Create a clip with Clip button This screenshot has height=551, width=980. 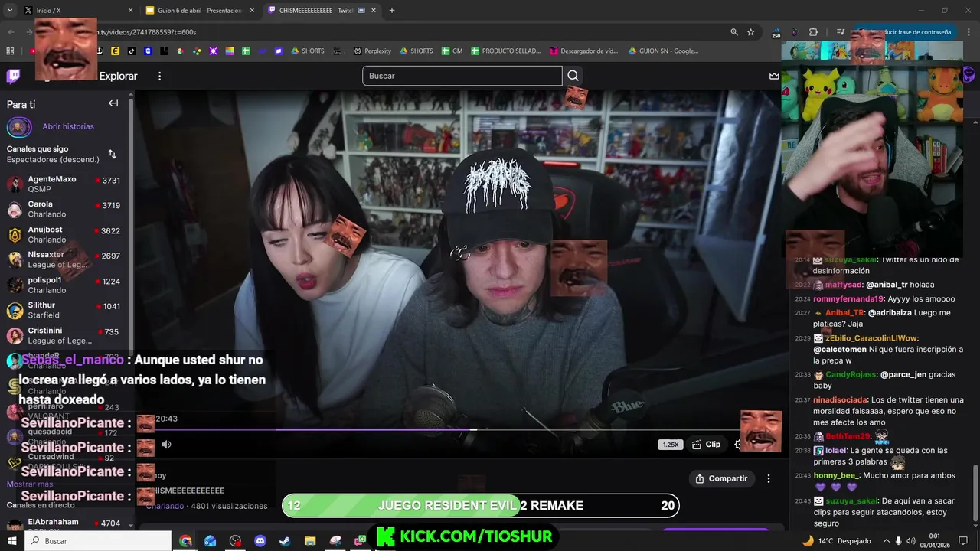706,444
